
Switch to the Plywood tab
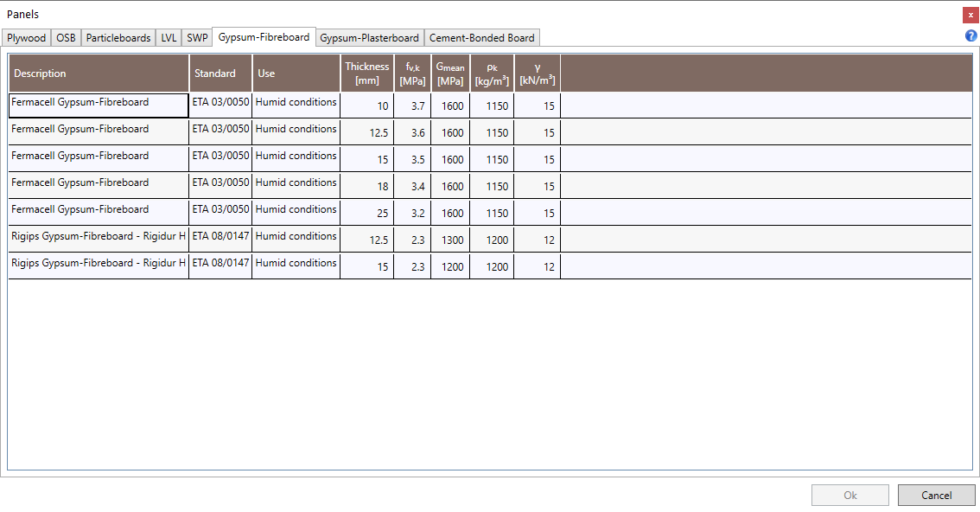click(x=26, y=37)
